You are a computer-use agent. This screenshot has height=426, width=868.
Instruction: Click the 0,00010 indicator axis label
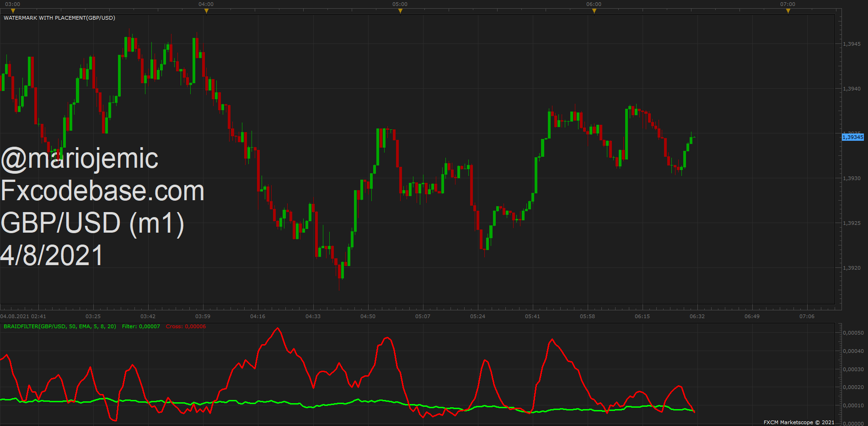[853, 405]
